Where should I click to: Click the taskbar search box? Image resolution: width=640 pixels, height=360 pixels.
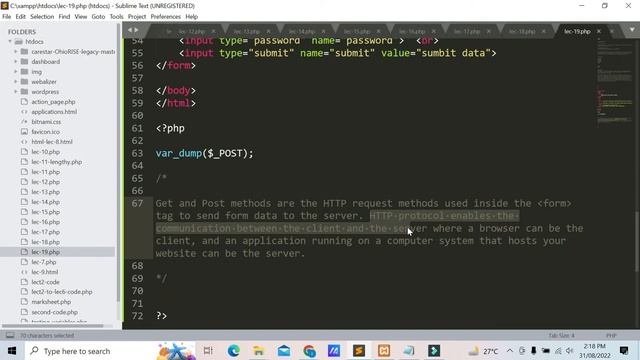(x=110, y=351)
